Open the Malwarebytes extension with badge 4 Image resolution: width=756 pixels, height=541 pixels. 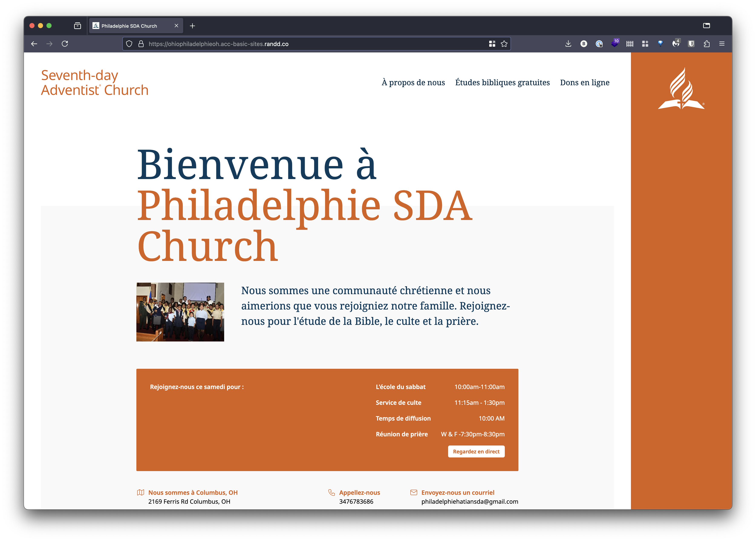point(676,43)
